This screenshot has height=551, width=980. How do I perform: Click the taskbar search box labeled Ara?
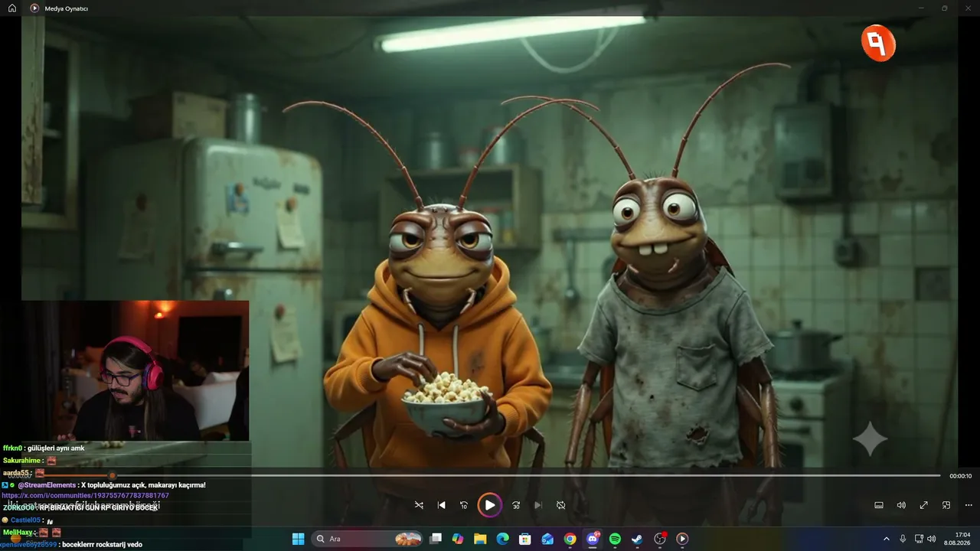point(368,539)
